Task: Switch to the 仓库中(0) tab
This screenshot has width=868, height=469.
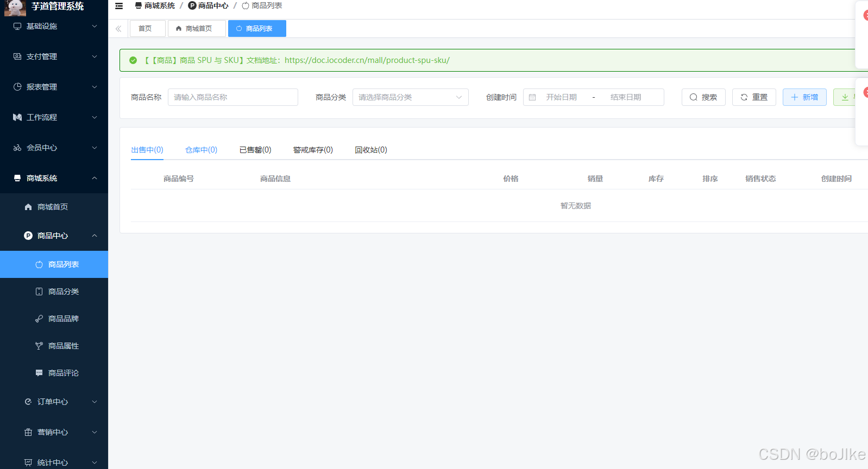Action: (201, 150)
